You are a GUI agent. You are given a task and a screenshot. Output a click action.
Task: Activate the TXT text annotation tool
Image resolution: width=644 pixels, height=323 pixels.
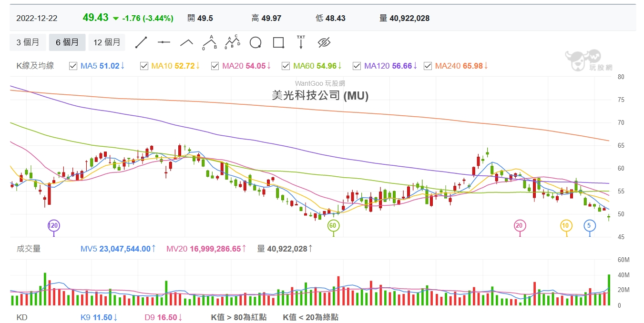click(301, 42)
